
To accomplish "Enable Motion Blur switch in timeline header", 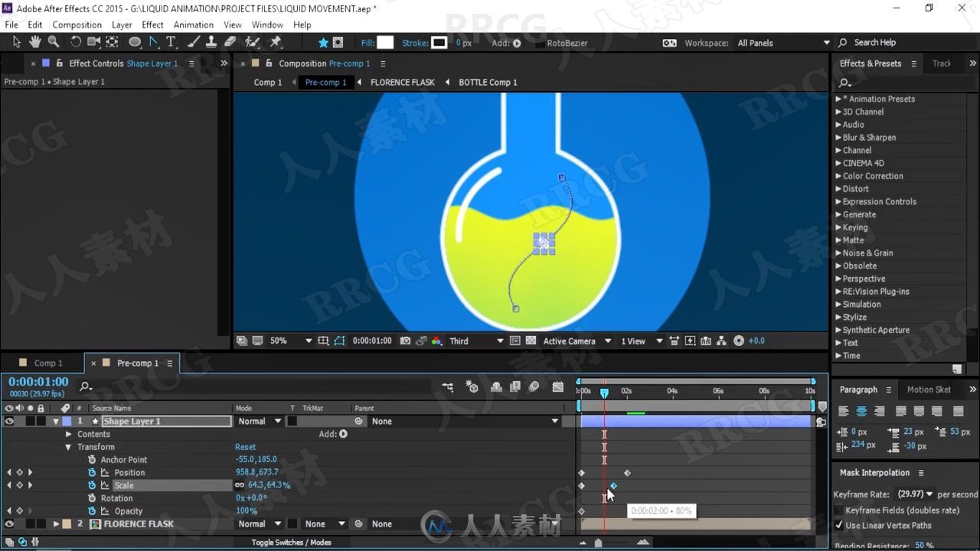I will [534, 387].
